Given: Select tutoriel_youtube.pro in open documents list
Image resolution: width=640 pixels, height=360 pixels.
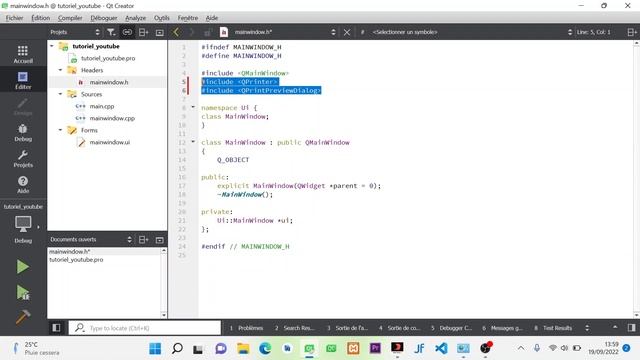Looking at the screenshot, I should (76, 260).
